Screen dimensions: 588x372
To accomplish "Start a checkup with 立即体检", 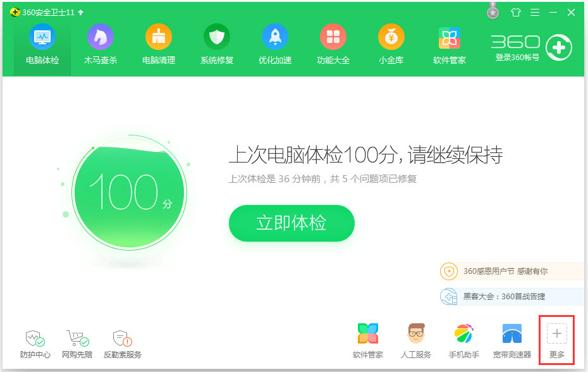I will pos(291,223).
